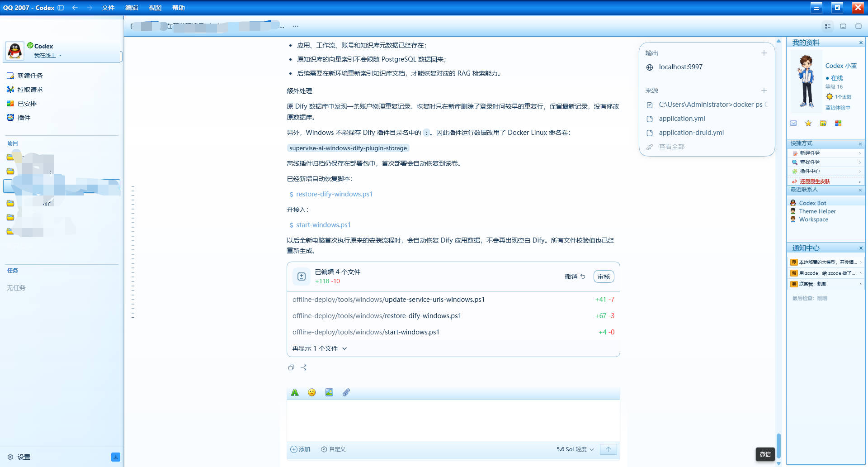Open the more options ellipsis in the thread header
Viewport: 868px width, 467px height.
pos(295,26)
